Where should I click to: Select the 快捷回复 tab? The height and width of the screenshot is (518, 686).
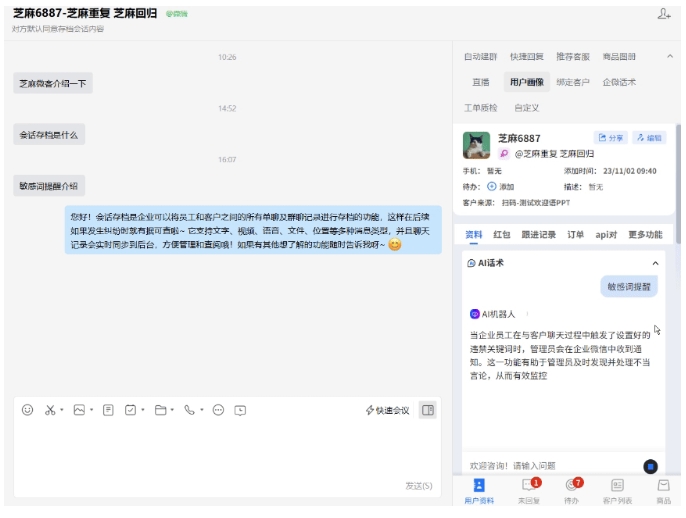[526, 57]
